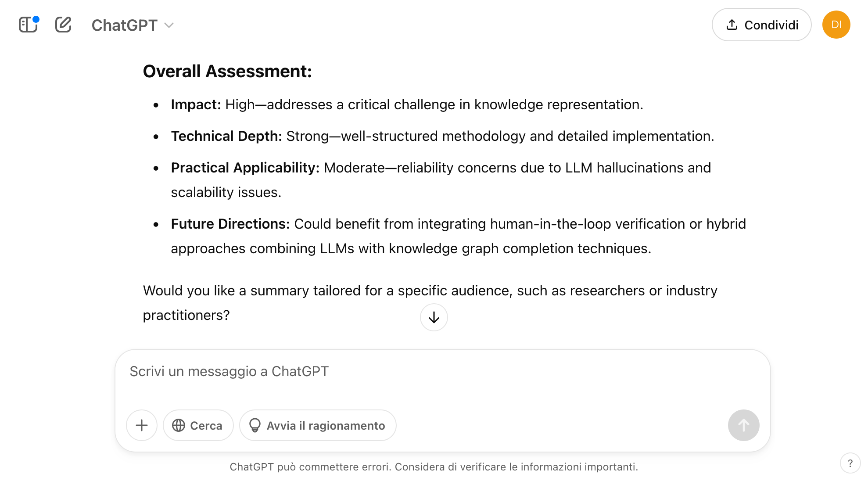Start a new chat with pencil icon
Viewport: 868px width, 481px height.
tap(63, 25)
